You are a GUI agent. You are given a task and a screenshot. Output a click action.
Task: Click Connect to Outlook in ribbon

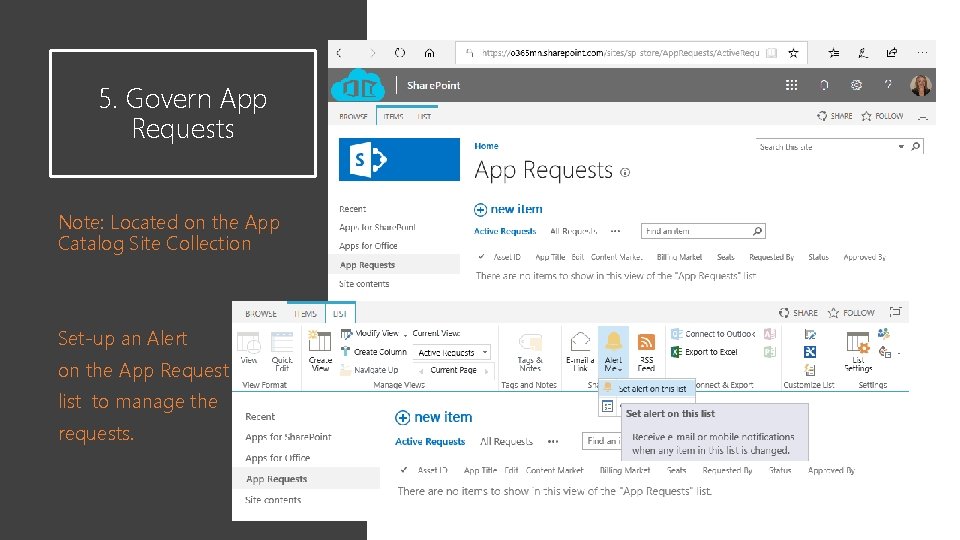pos(713,334)
